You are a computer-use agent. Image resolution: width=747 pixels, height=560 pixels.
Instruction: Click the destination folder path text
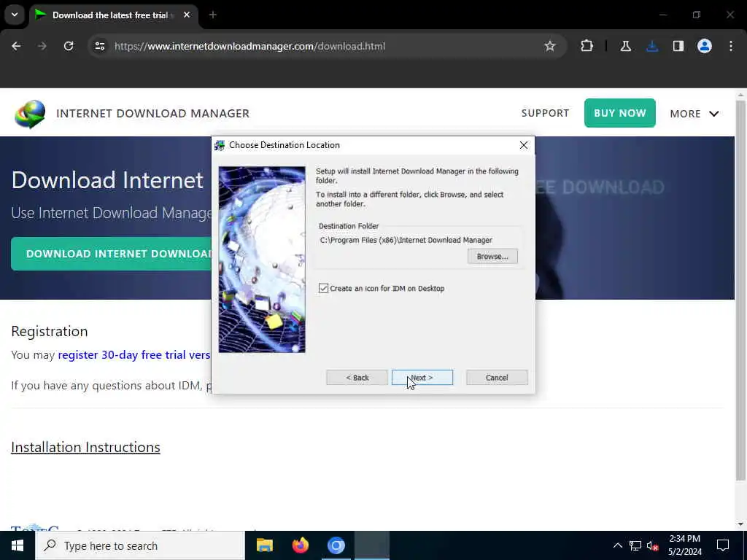tap(406, 240)
